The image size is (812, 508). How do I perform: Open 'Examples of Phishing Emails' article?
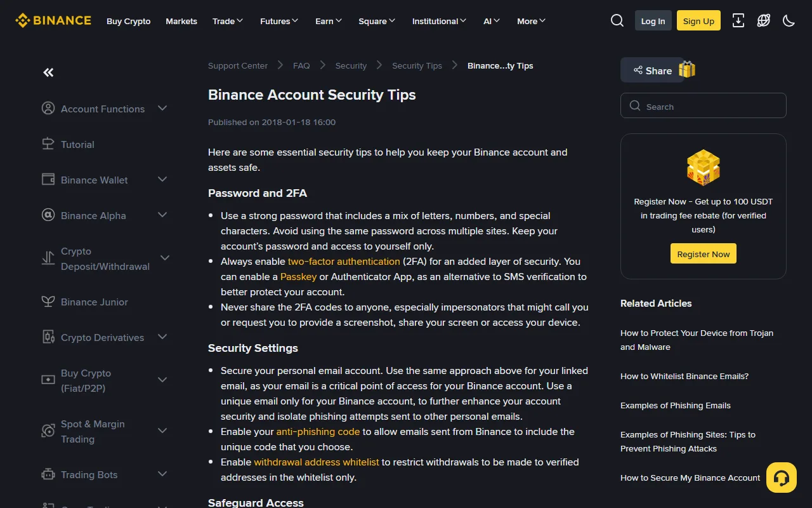[x=676, y=405]
